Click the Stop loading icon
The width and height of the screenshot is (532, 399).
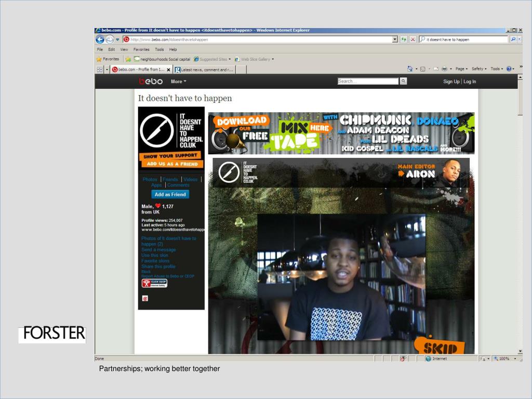click(413, 39)
